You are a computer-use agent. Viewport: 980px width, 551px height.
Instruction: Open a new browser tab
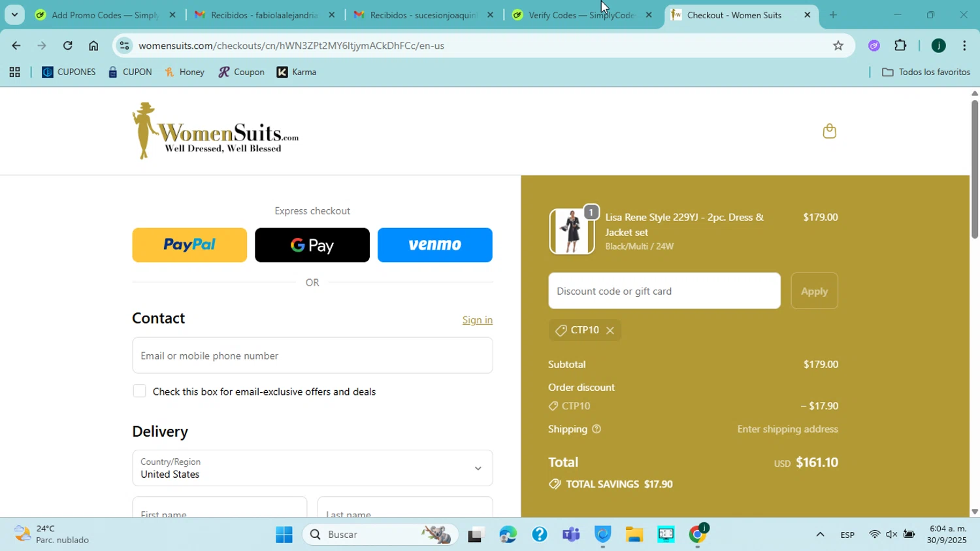833,15
